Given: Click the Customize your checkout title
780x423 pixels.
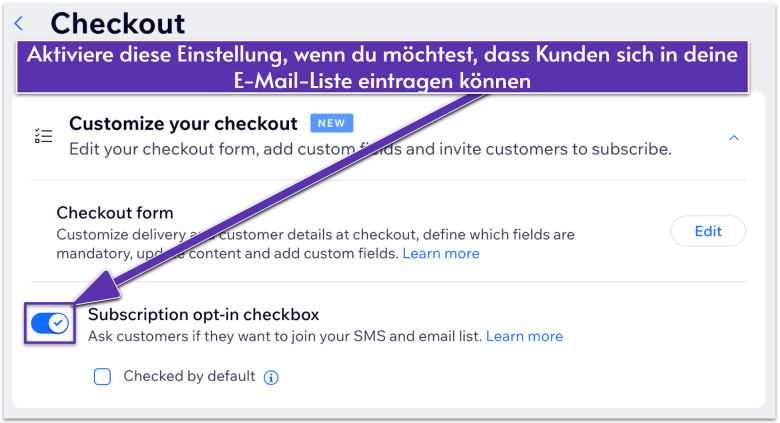Looking at the screenshot, I should (183, 124).
